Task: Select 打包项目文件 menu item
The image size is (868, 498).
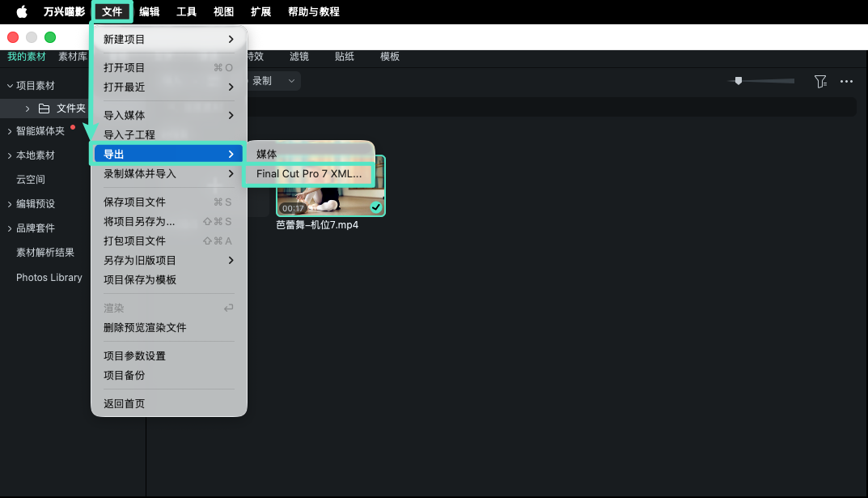Action: tap(169, 241)
